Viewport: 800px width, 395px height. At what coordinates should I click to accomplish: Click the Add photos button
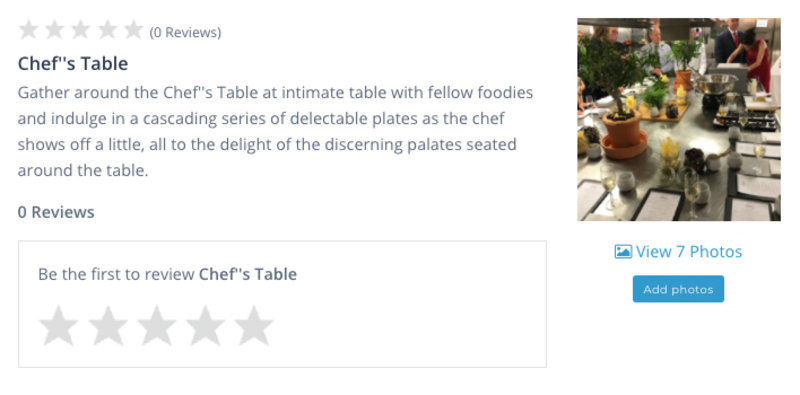click(x=678, y=289)
